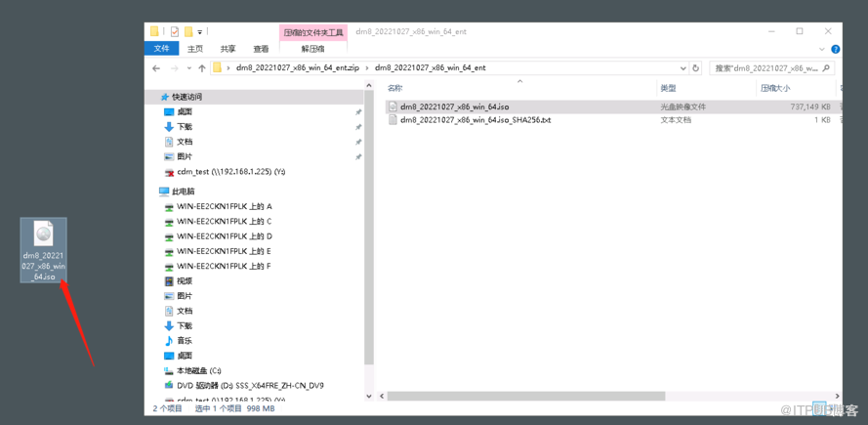
Task: Click the horizontal scrollbar in file list
Action: point(525,397)
